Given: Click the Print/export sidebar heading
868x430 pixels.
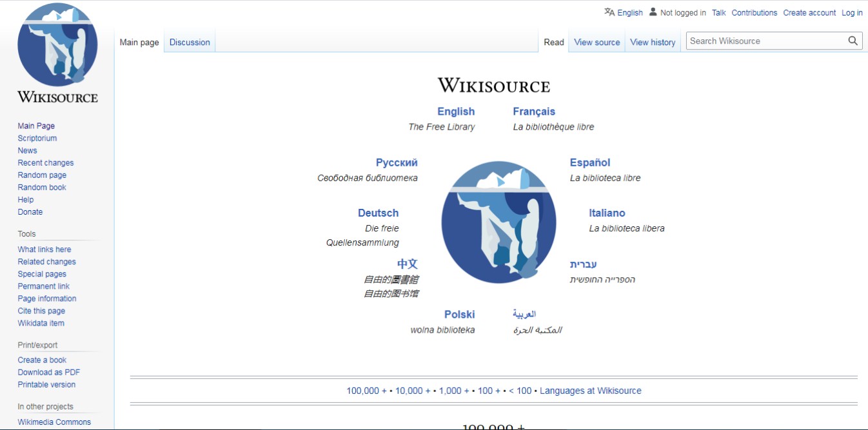Looking at the screenshot, I should click(37, 345).
